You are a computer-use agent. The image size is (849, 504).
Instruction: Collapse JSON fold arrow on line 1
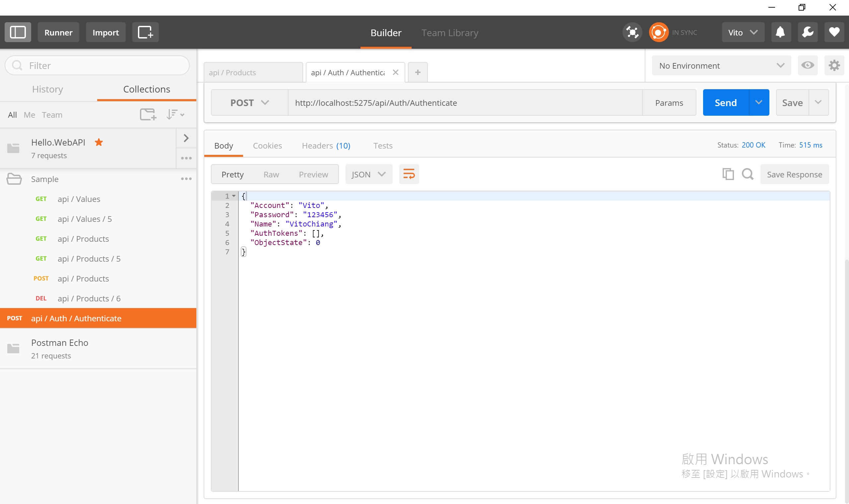tap(234, 196)
